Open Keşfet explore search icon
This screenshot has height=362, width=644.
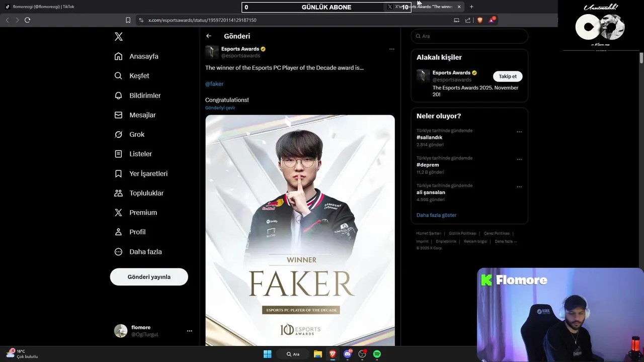[x=118, y=76]
